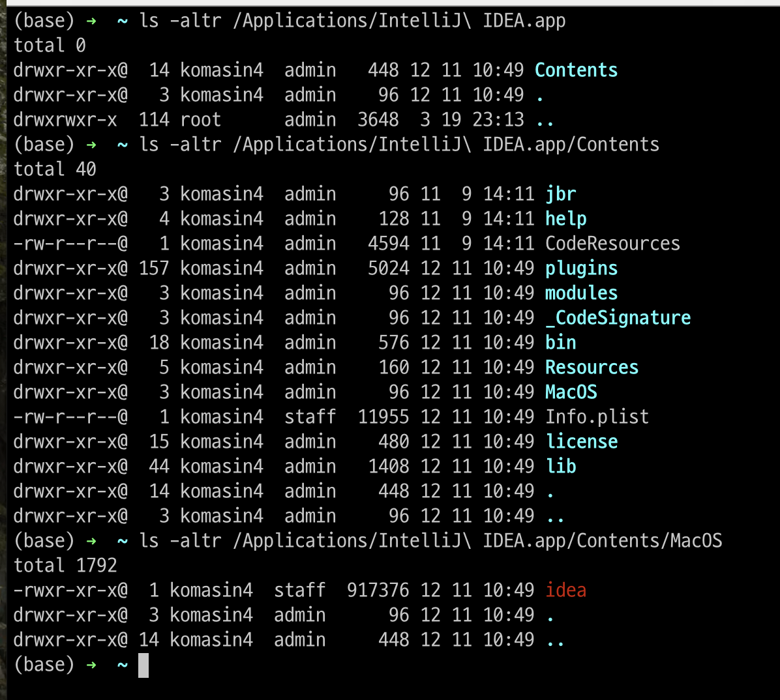Click the size '1408' in lib row
This screenshot has height=700, width=780.
click(x=389, y=466)
